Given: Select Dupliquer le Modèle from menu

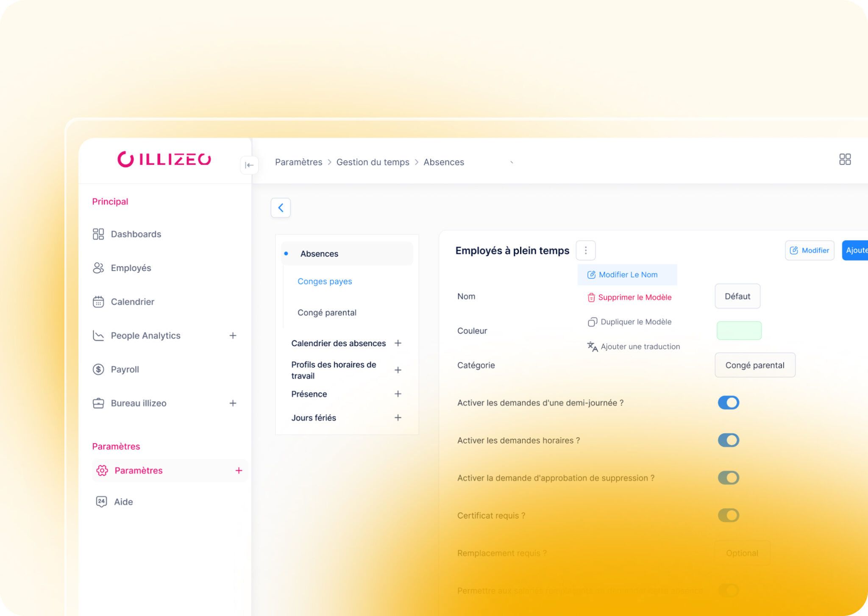Looking at the screenshot, I should pyautogui.click(x=629, y=322).
